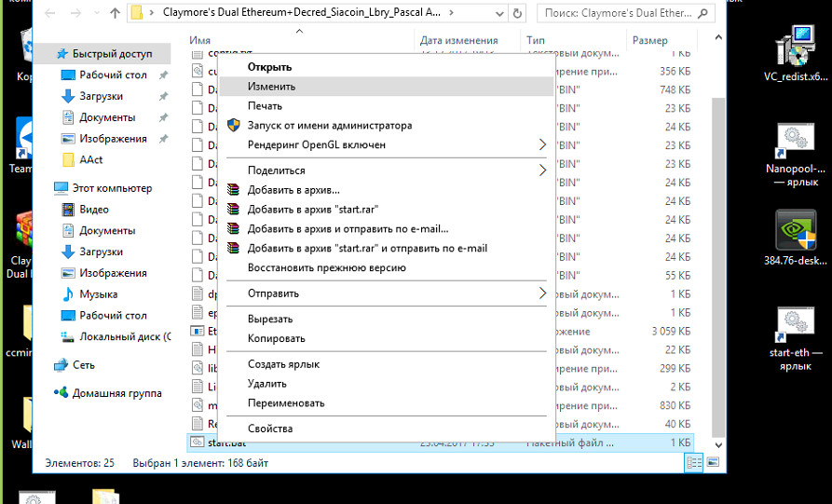Open Домашняя группа in the sidebar
This screenshot has height=504, width=832.
[116, 393]
